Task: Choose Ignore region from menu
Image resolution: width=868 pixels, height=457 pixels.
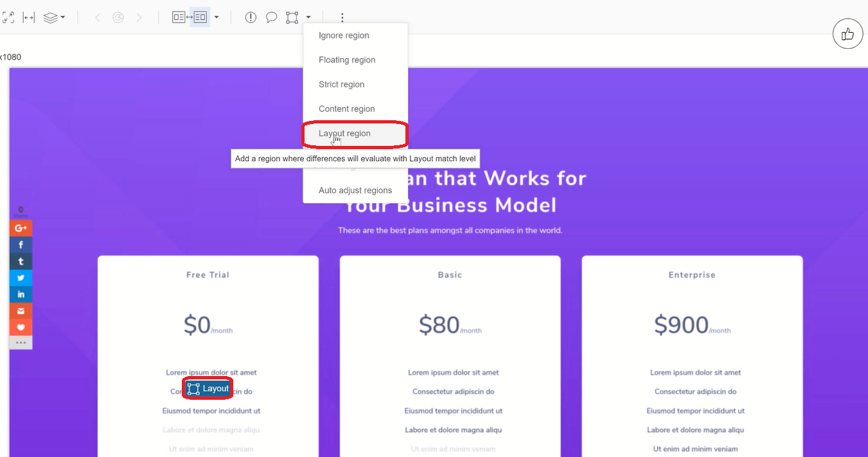Action: click(x=355, y=35)
